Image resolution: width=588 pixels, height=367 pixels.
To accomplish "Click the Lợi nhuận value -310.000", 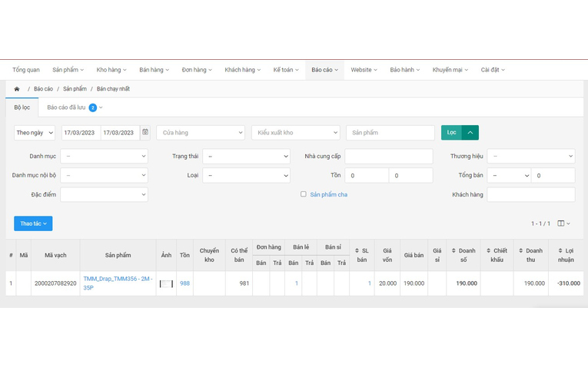I will coord(569,283).
